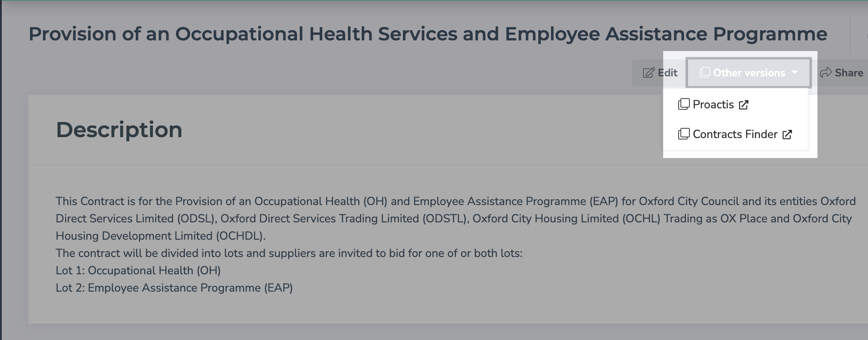The height and width of the screenshot is (340, 868).
Task: Click the Lot 1: Occupational Health line
Action: coord(138,270)
